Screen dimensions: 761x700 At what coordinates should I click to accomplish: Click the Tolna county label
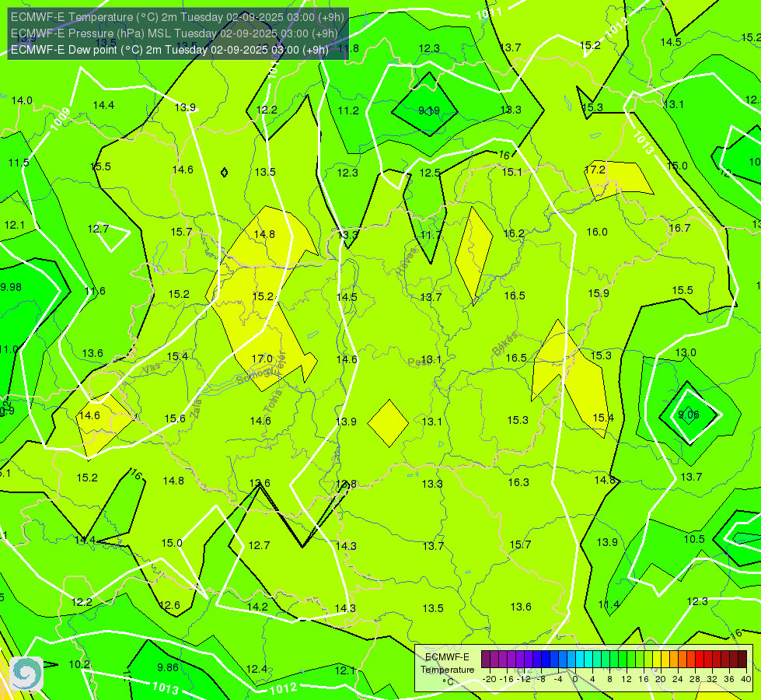coord(273,401)
